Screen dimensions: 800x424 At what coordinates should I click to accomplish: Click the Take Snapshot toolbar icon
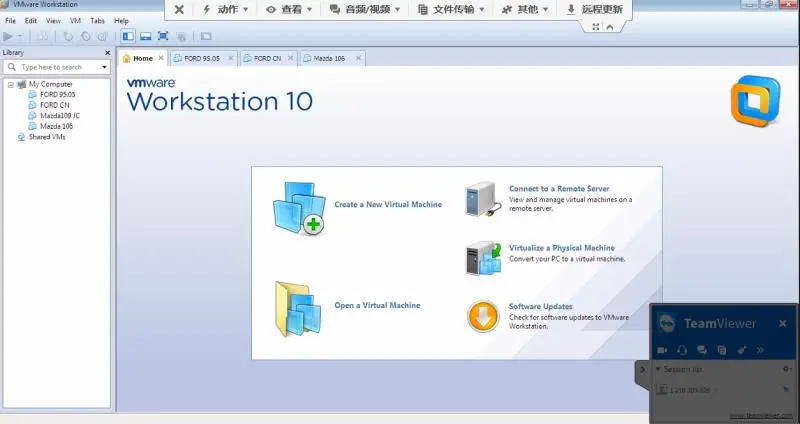(68, 36)
